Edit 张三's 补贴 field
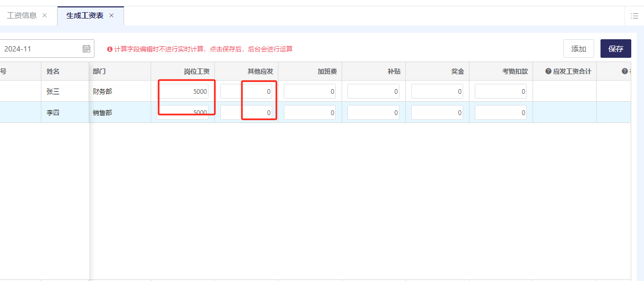The image size is (644, 281). tap(373, 91)
